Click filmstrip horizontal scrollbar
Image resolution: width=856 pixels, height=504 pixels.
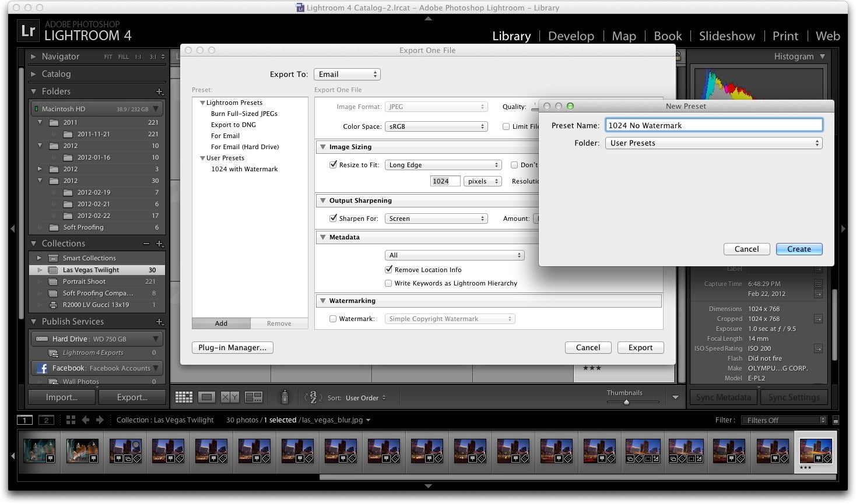(577, 477)
